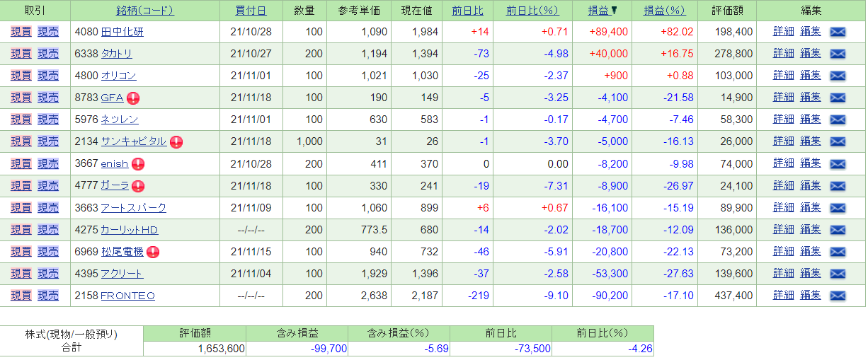Open 詳細 for アクリート row
This screenshot has width=868, height=360.
point(784,274)
